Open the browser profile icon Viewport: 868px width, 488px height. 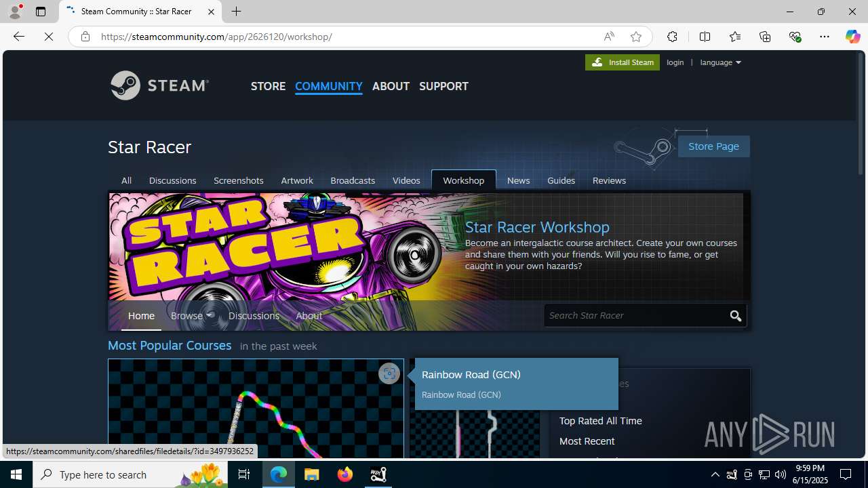[x=15, y=12]
